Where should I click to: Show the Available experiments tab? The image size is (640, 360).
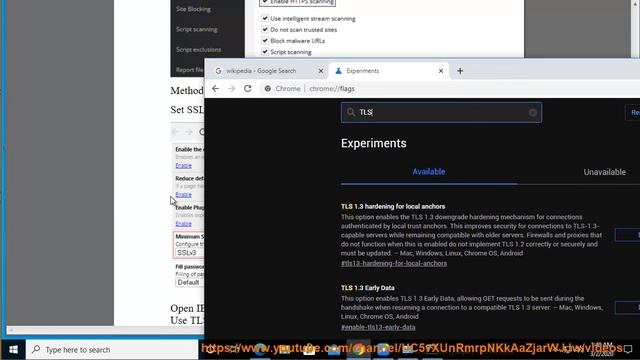point(429,172)
